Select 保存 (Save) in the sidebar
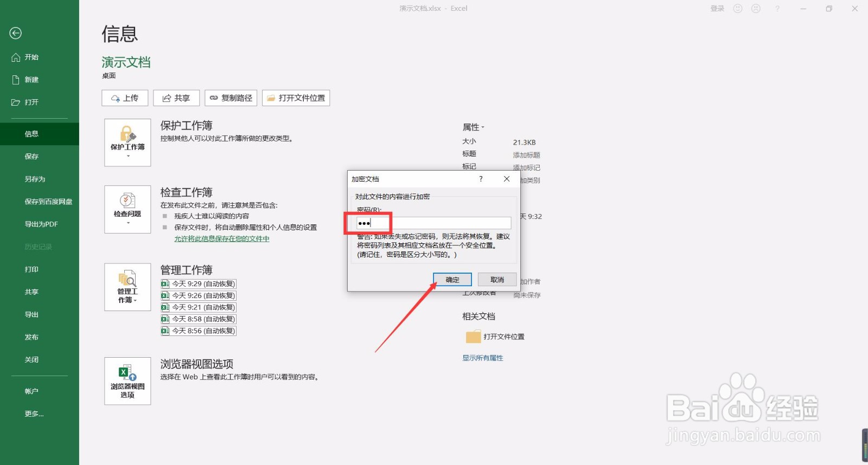 [x=40, y=156]
